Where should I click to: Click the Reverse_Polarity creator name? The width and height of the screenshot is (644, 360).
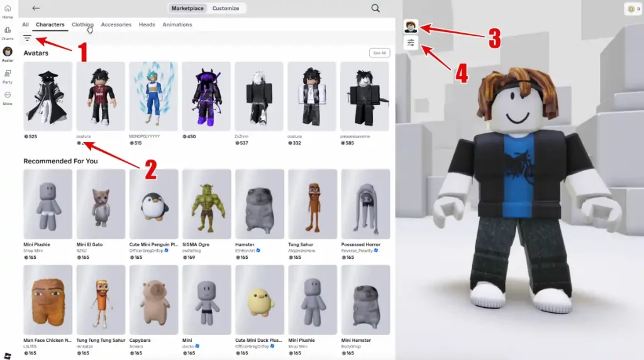[x=357, y=251]
